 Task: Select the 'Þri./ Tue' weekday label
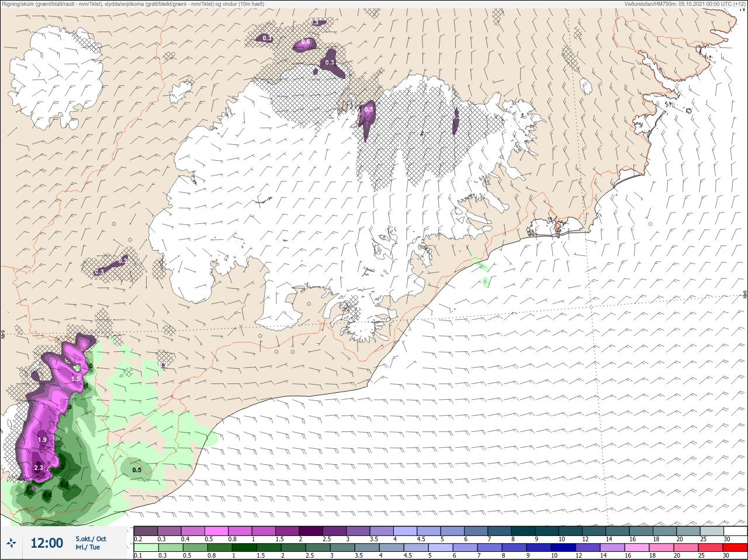(88, 548)
